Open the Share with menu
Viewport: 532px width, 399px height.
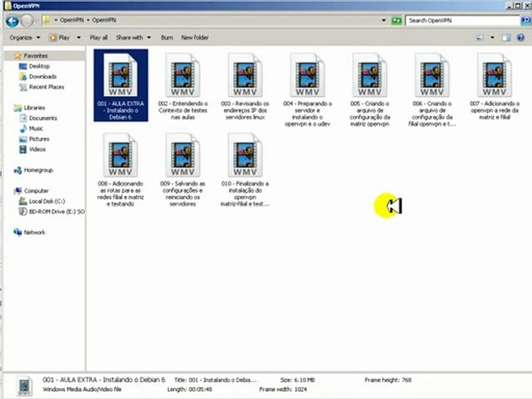(133, 38)
